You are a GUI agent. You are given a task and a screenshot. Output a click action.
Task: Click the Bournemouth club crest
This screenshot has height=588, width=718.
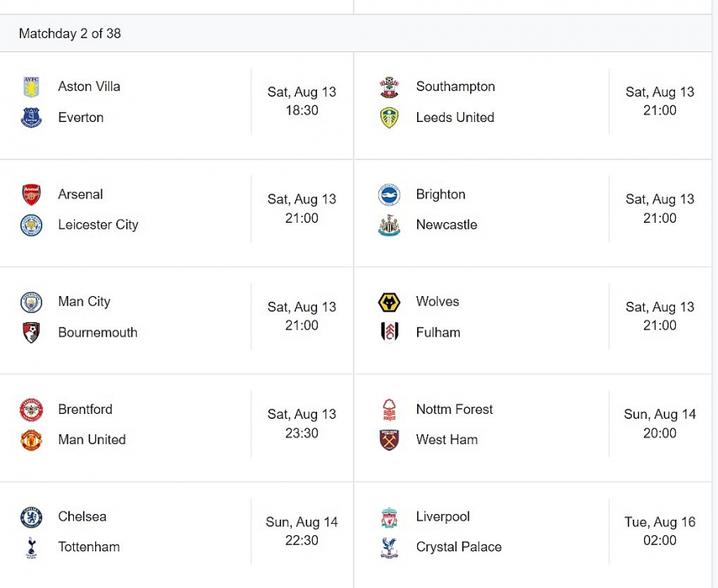click(32, 333)
